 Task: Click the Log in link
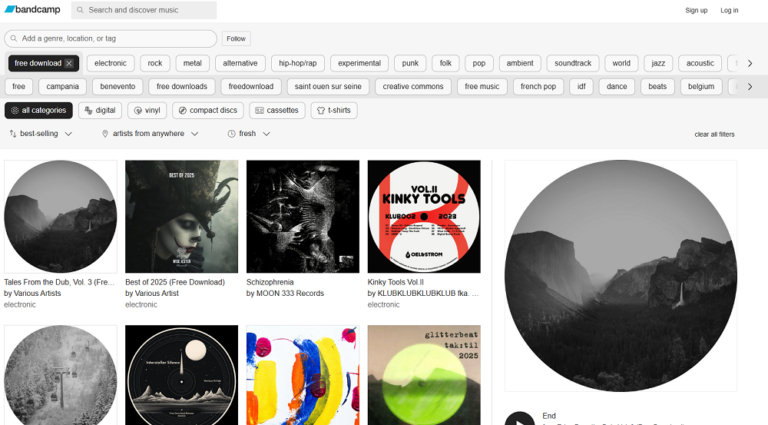click(729, 10)
